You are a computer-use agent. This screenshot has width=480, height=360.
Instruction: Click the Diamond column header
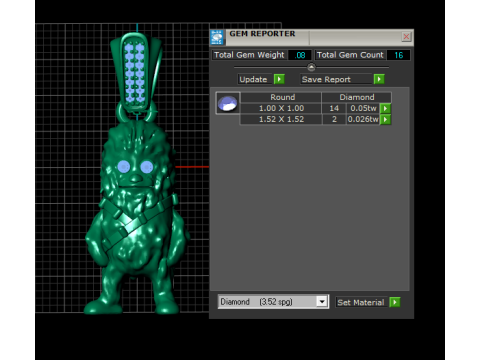[x=357, y=97]
